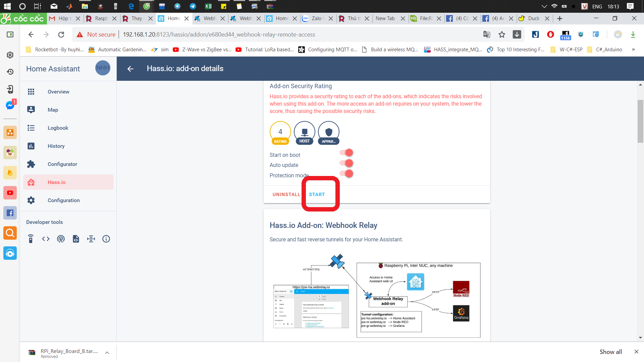Open history clock icon in sidebar
The image size is (644, 362).
click(10, 72)
